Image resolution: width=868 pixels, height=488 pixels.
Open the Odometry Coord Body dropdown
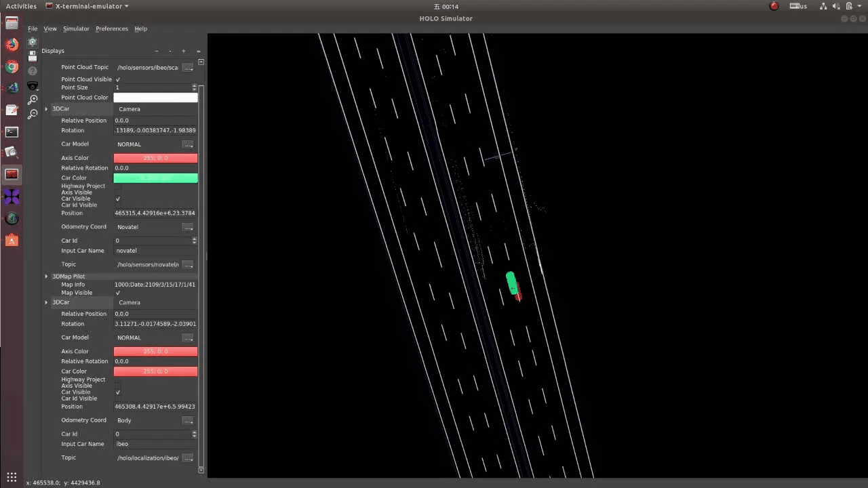click(x=188, y=420)
